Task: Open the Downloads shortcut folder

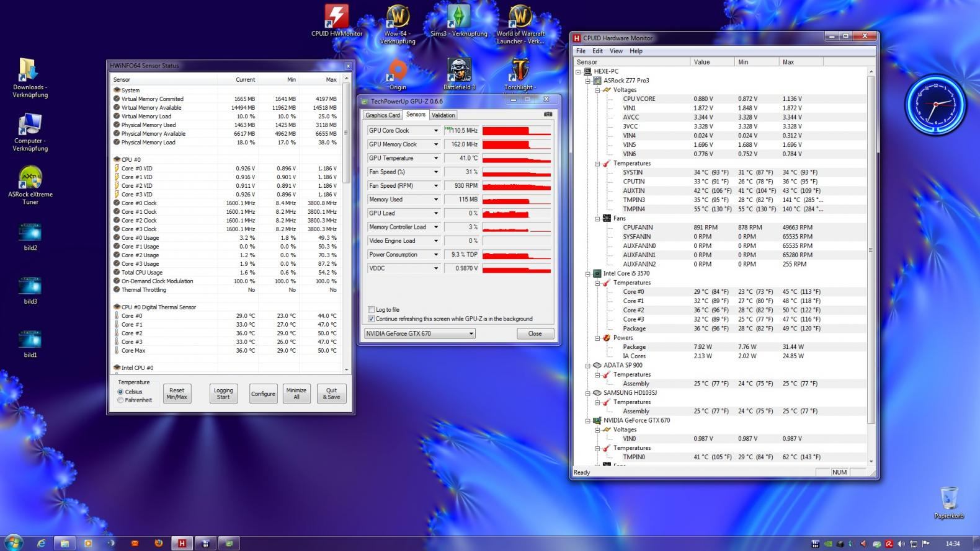Action: (x=30, y=78)
